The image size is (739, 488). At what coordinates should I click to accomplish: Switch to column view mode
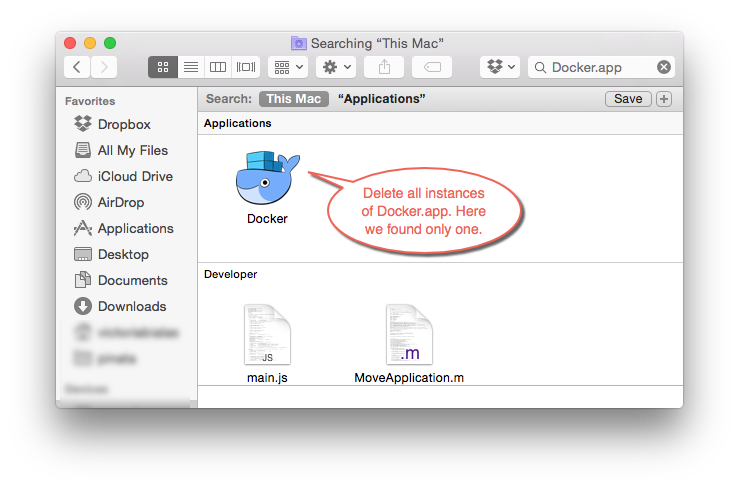[218, 67]
